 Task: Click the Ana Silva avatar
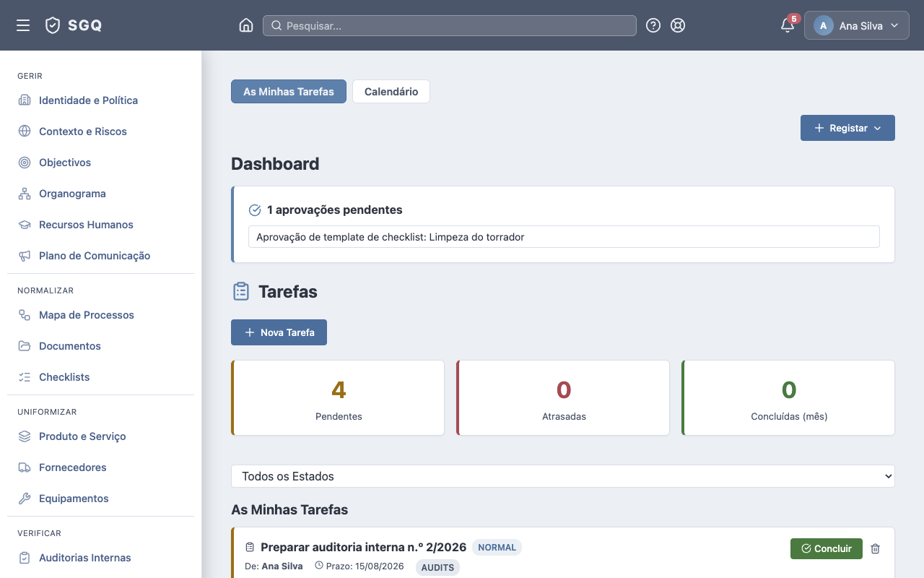[824, 25]
